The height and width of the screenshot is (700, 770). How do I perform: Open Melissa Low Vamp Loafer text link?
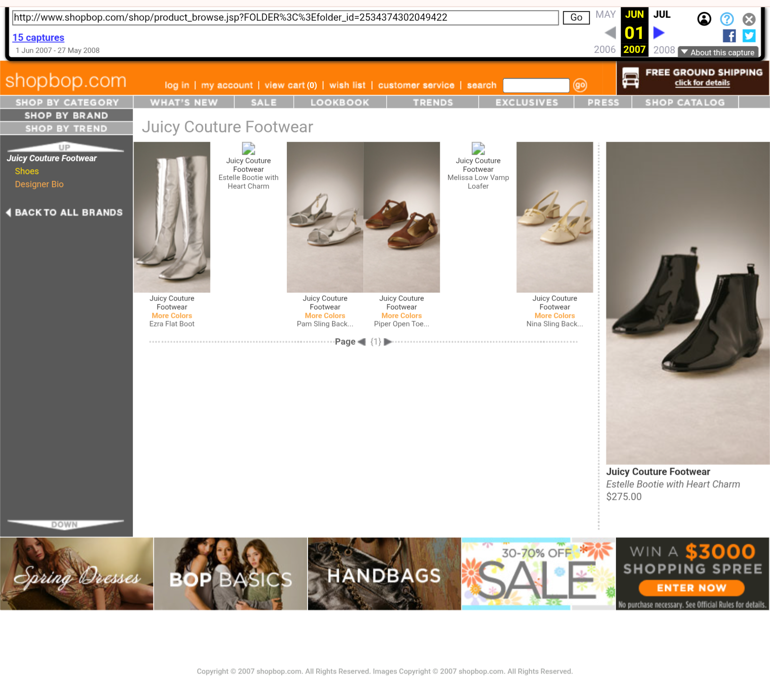478,182
